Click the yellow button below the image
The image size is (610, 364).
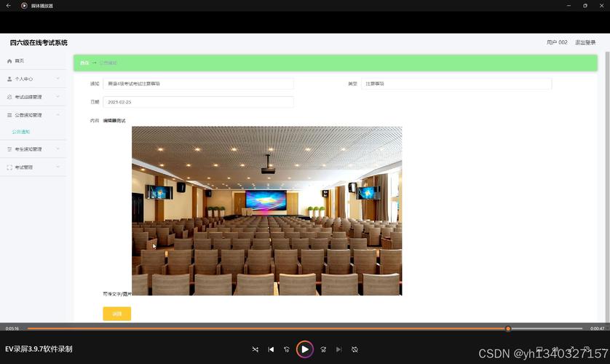(x=116, y=314)
